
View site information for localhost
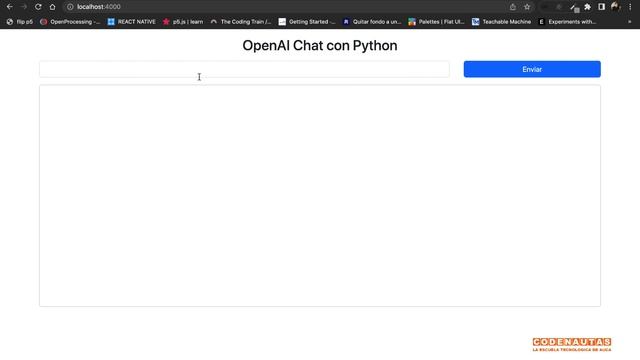pyautogui.click(x=70, y=7)
